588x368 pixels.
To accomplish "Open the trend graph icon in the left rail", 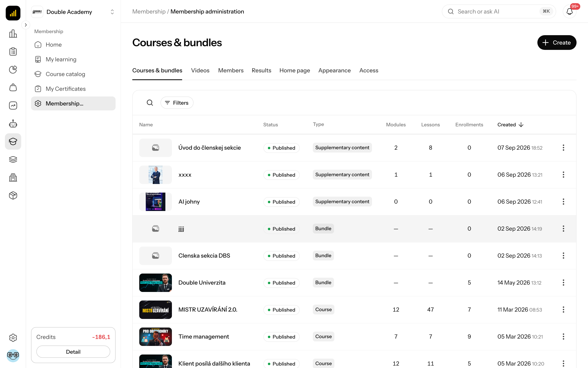I will 13,106.
